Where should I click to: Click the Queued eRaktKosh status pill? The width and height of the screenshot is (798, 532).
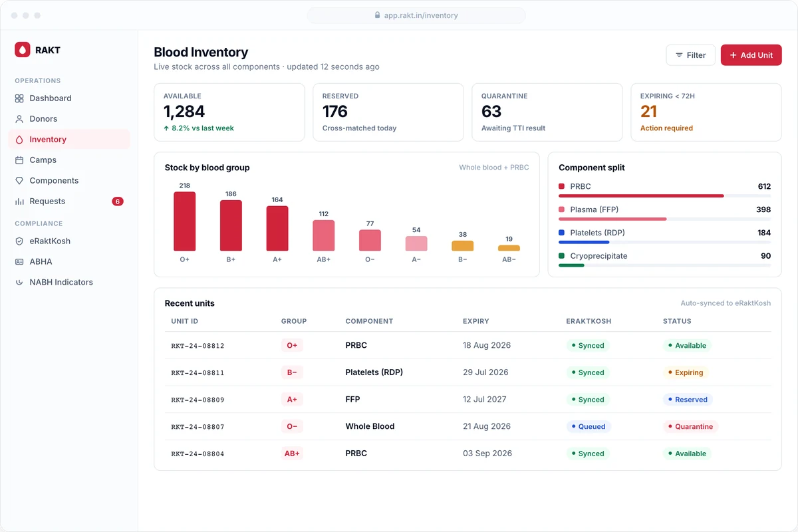(589, 427)
